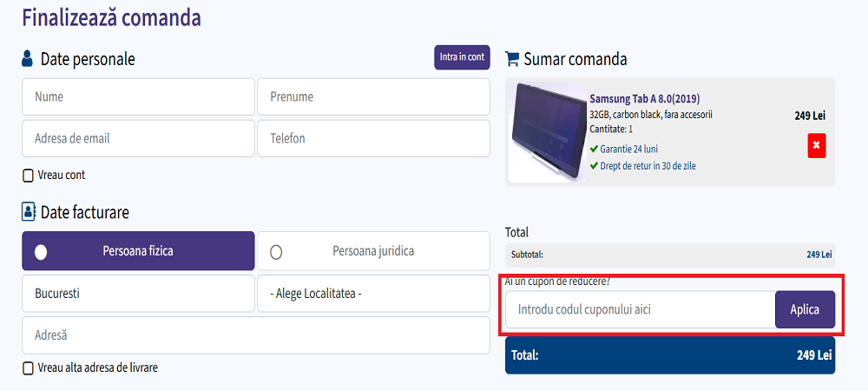Click the shopping cart icon beside Sumar comanda
Viewport: 868px width, 391px height.
tap(512, 59)
